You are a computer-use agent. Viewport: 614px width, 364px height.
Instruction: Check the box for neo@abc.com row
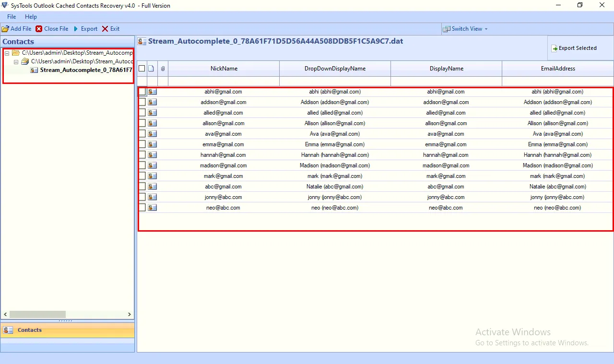click(x=142, y=208)
